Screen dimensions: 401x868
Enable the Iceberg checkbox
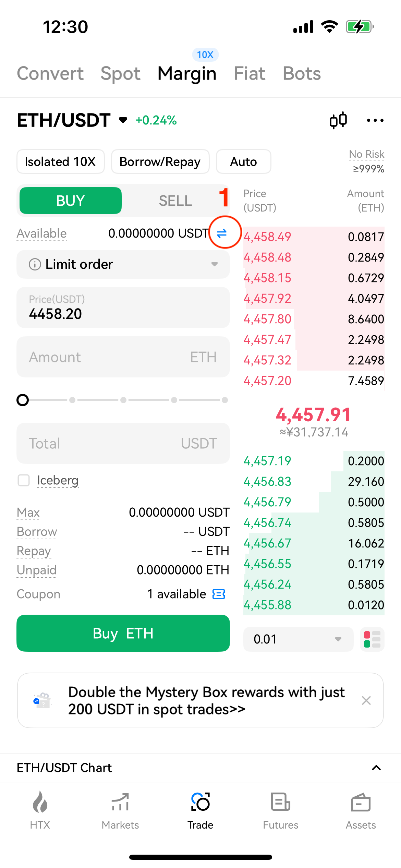24,480
